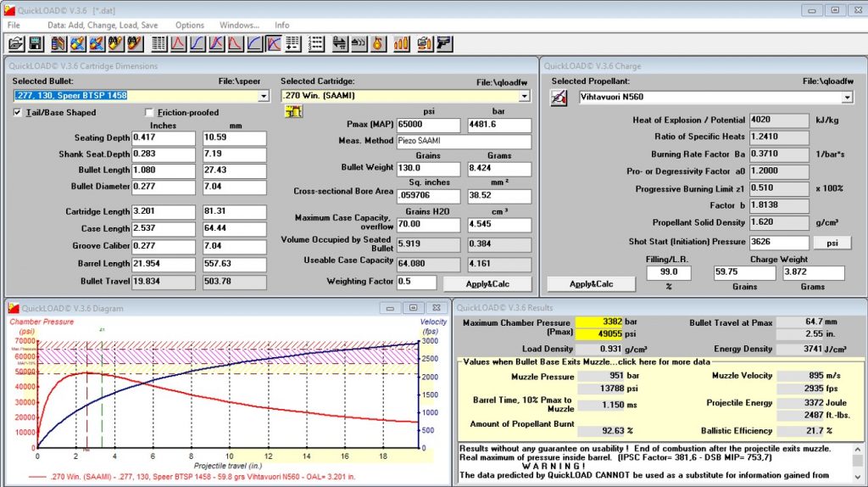Expand the Selected Propellant dropdown
The height and width of the screenshot is (487, 868).
(x=847, y=98)
